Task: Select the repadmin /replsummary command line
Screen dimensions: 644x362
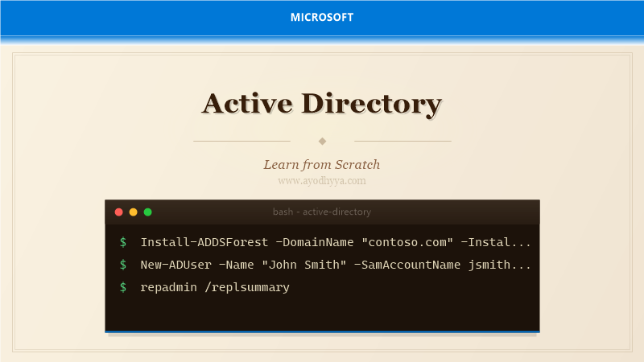Action: [x=215, y=287]
